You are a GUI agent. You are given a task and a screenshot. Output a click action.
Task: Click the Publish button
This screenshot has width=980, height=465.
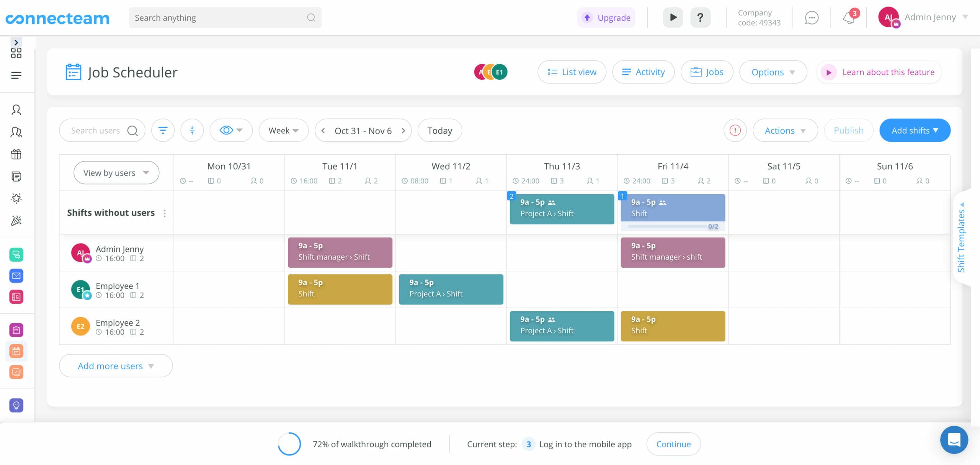coord(848,130)
